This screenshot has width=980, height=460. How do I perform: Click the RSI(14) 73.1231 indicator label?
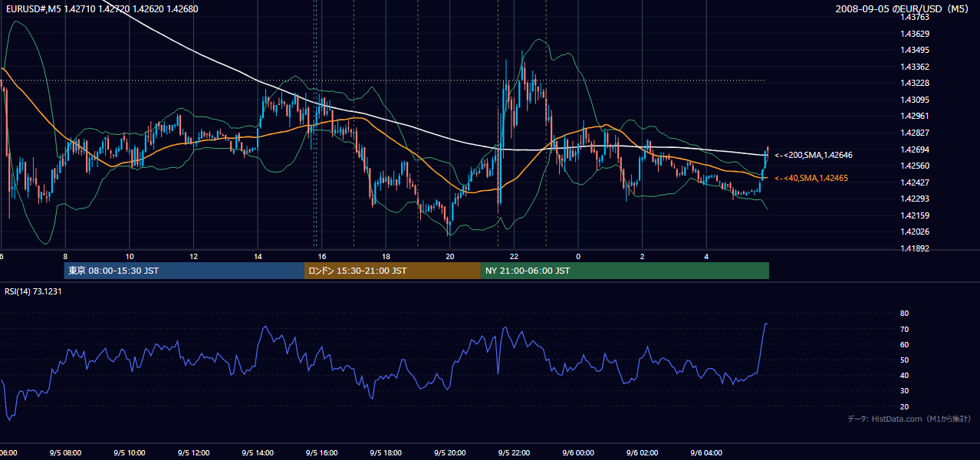coord(33,291)
